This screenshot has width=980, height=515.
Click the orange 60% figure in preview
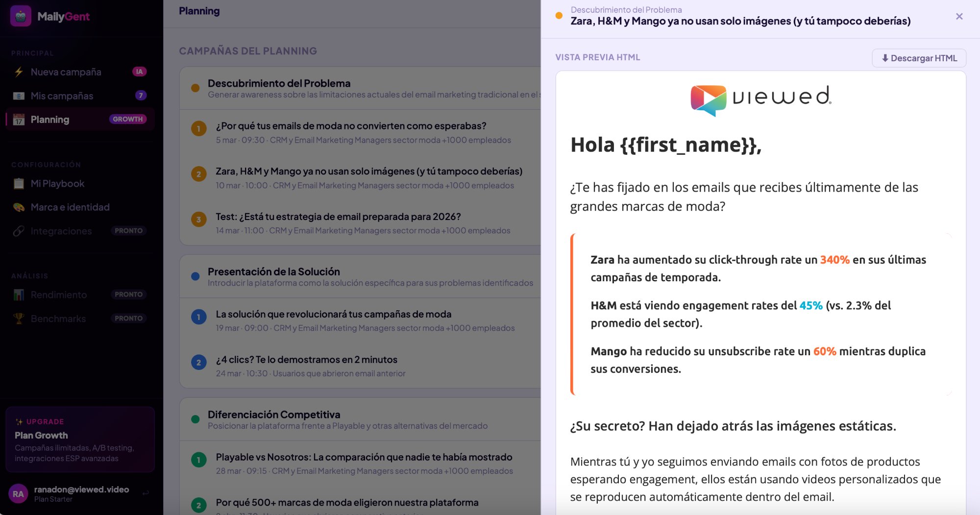coord(825,351)
